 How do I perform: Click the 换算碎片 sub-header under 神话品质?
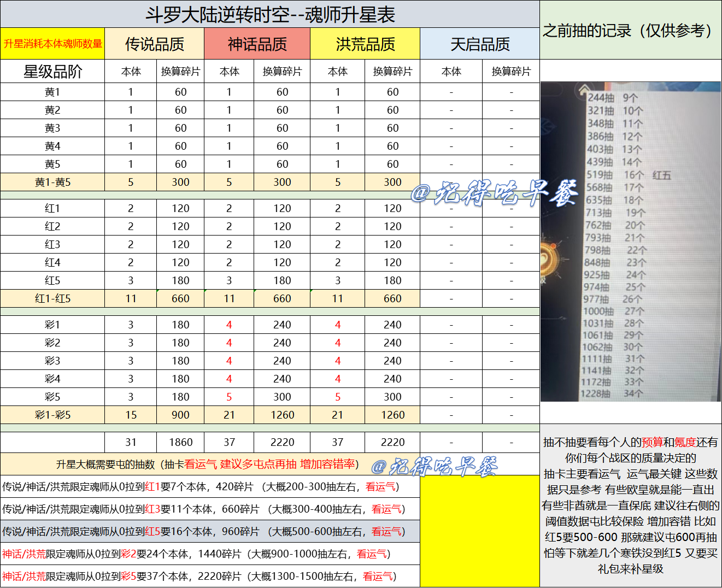click(x=282, y=72)
